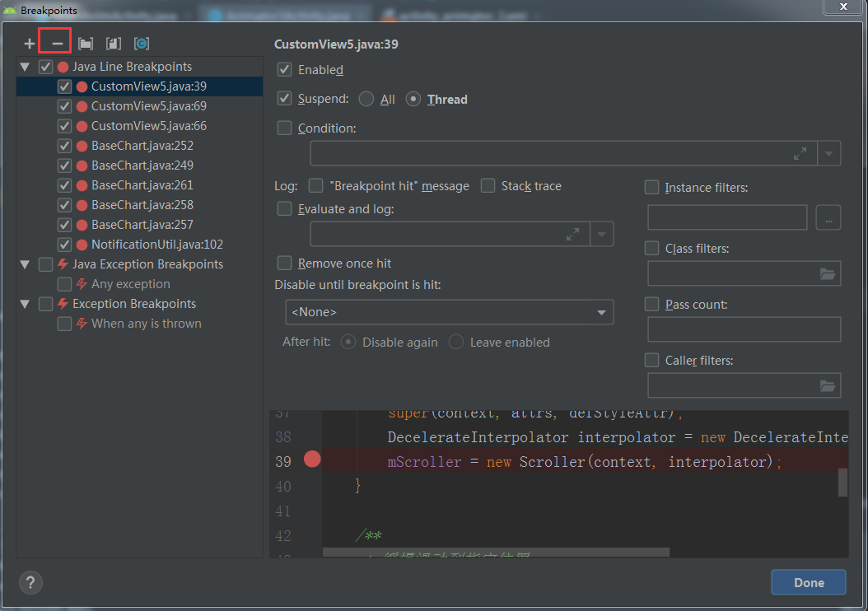Image resolution: width=868 pixels, height=611 pixels.
Task: Disable the BaseChart.java:252 breakpoint checkbox
Action: [64, 146]
